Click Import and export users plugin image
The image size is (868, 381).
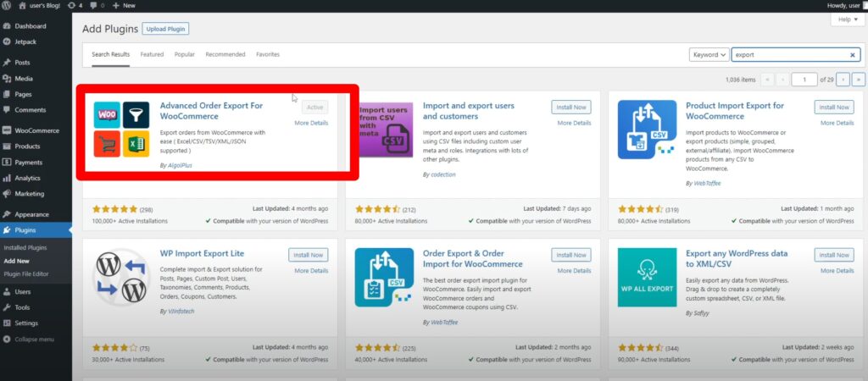click(384, 130)
